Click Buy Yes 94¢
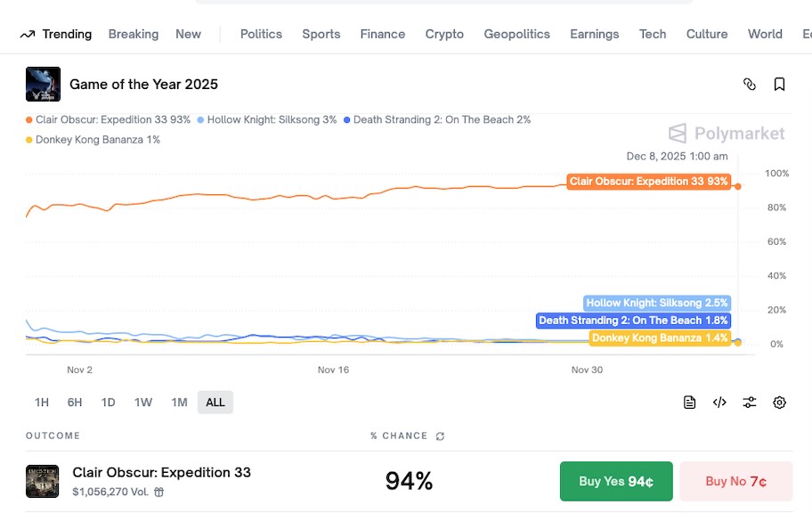 615,481
